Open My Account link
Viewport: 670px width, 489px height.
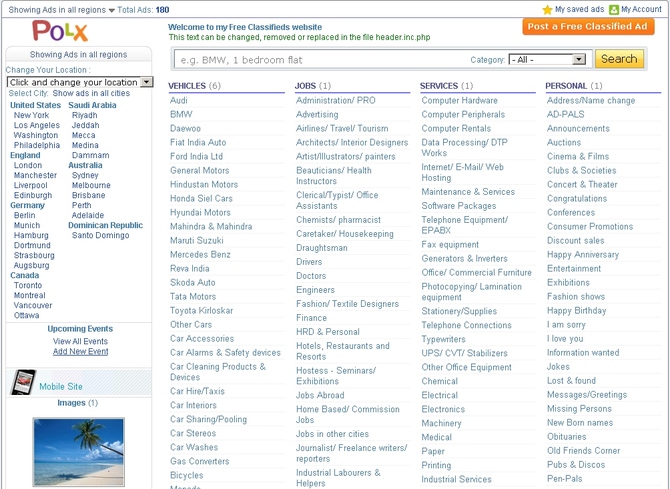[641, 9]
